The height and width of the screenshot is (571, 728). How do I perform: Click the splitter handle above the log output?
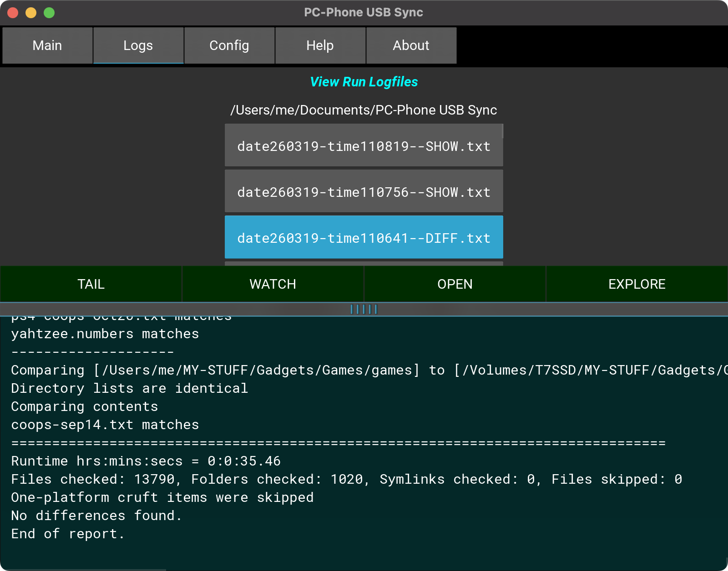click(x=364, y=309)
